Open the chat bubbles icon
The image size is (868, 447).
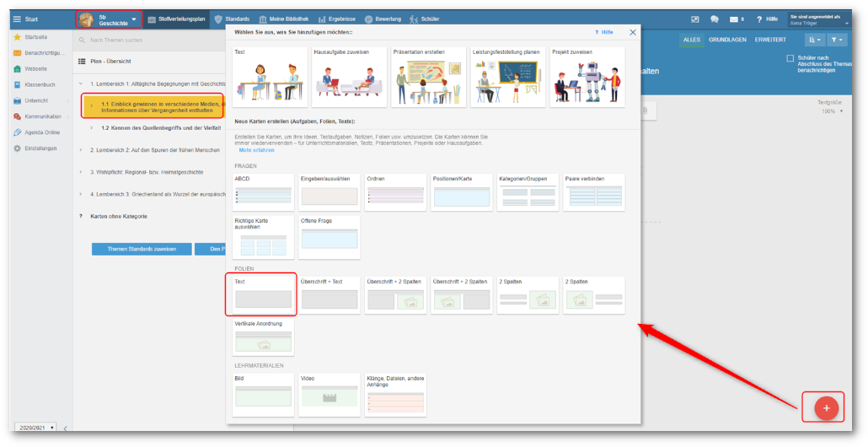(x=714, y=19)
